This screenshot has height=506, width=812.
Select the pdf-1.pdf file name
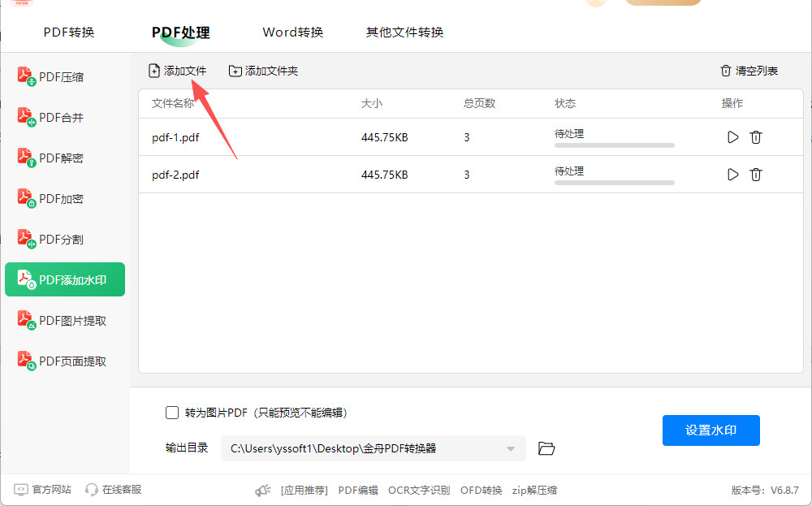[175, 138]
